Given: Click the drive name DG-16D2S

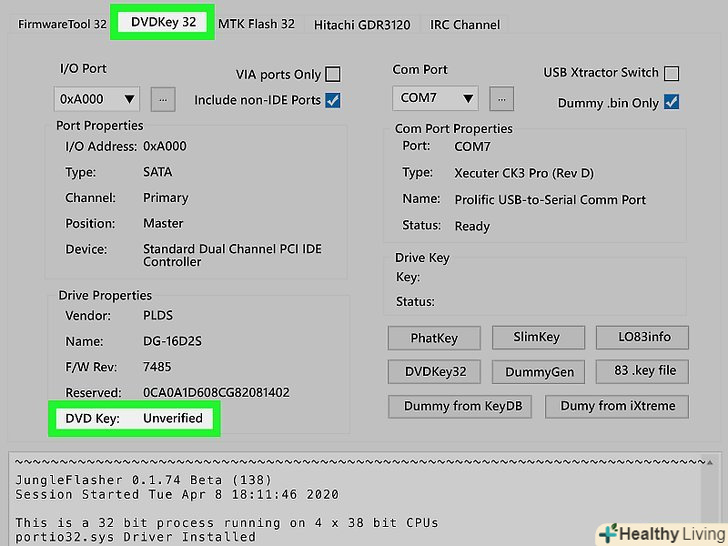Looking at the screenshot, I should pos(172,341).
